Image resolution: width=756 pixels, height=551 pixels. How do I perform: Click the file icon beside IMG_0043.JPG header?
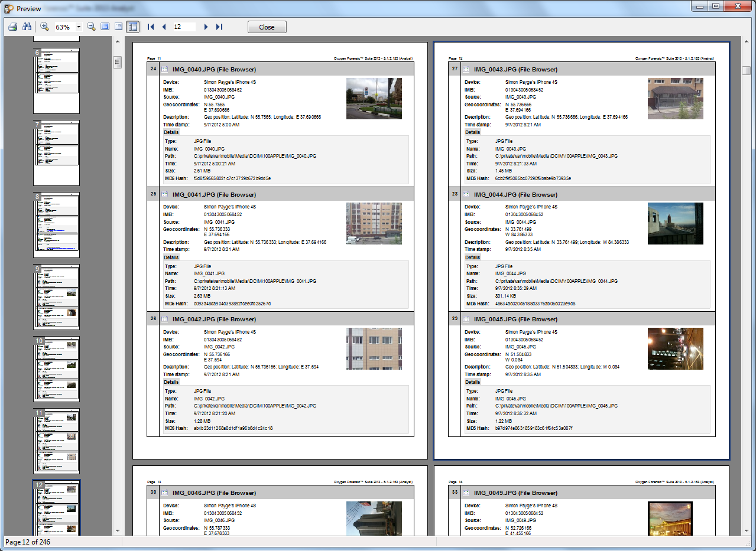click(x=466, y=69)
